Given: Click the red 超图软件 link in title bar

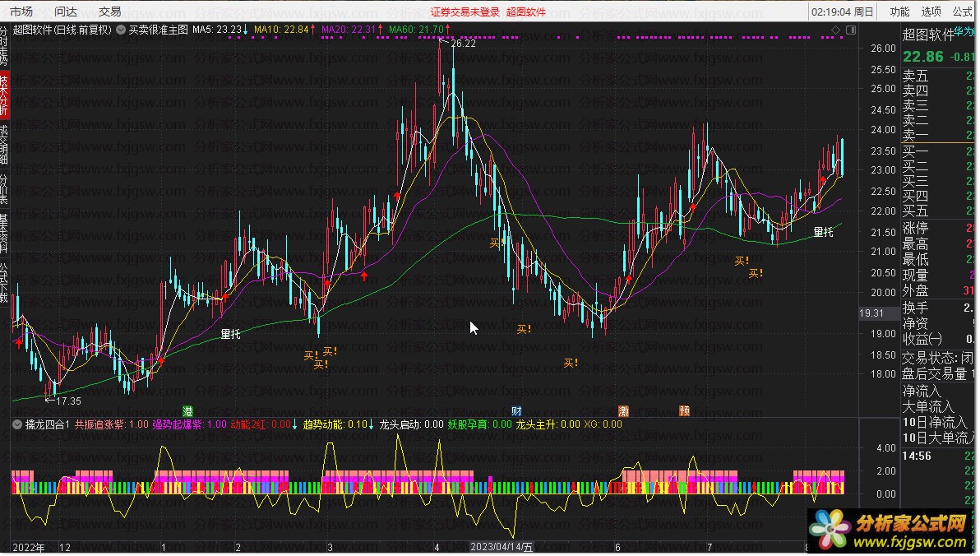Looking at the screenshot, I should pos(525,12).
